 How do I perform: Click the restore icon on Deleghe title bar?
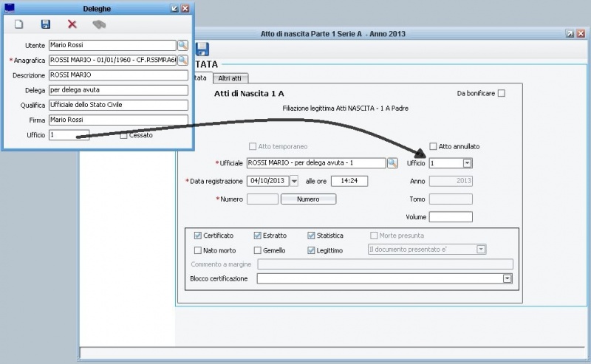click(174, 7)
